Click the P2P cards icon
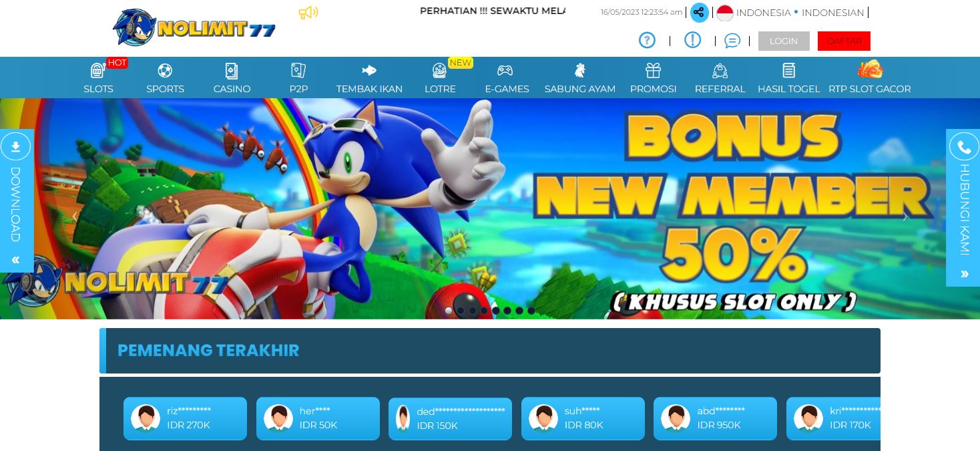This screenshot has width=980, height=451. pos(298,70)
